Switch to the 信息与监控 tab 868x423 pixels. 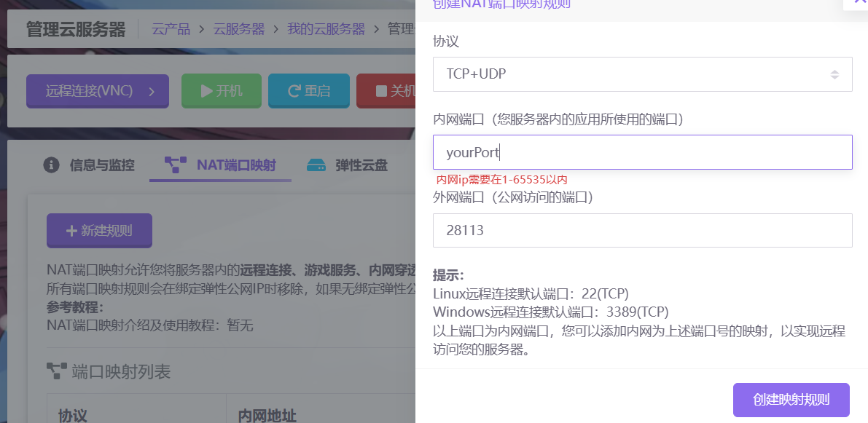point(101,165)
